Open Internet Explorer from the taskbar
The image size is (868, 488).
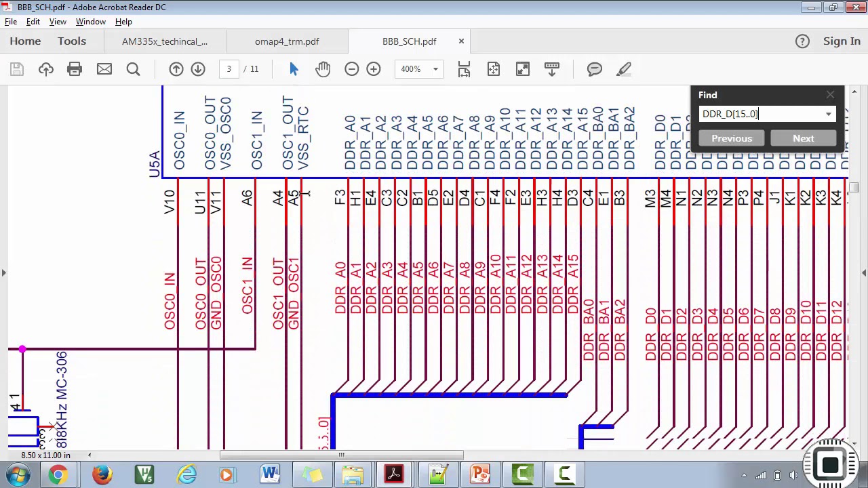coord(186,474)
